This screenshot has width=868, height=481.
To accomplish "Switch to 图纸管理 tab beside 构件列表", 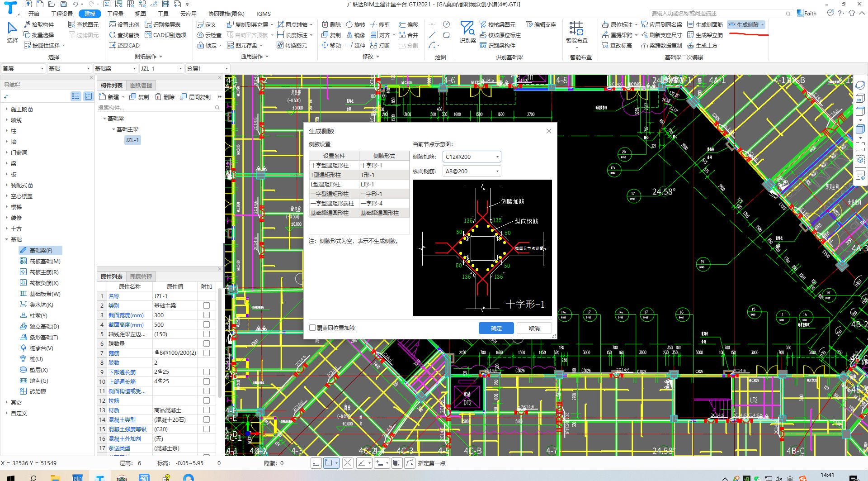I will coord(141,85).
